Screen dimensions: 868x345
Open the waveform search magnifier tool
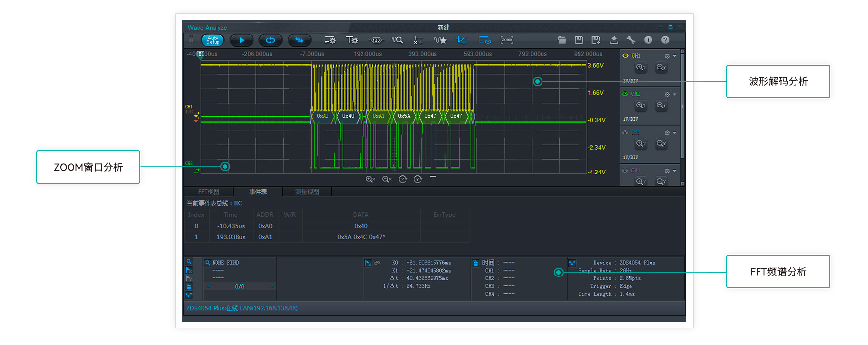pos(398,40)
